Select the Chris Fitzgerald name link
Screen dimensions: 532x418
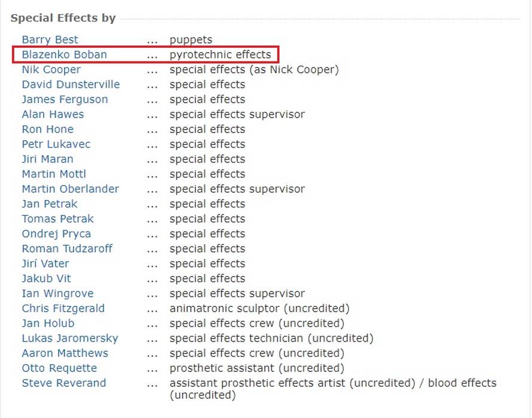tap(63, 309)
